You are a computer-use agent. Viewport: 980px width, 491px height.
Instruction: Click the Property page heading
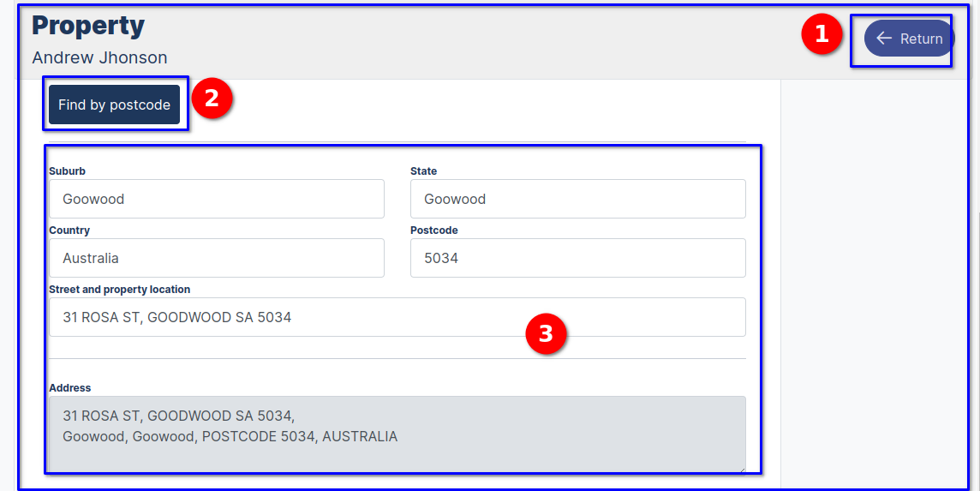88,26
